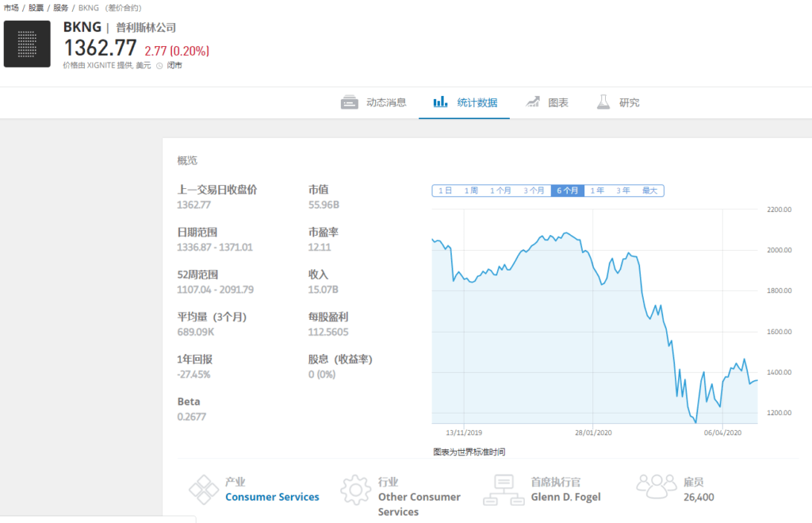Image resolution: width=812 pixels, height=523 pixels.
Task: Open the Consumer Services sector link
Action: point(273,497)
